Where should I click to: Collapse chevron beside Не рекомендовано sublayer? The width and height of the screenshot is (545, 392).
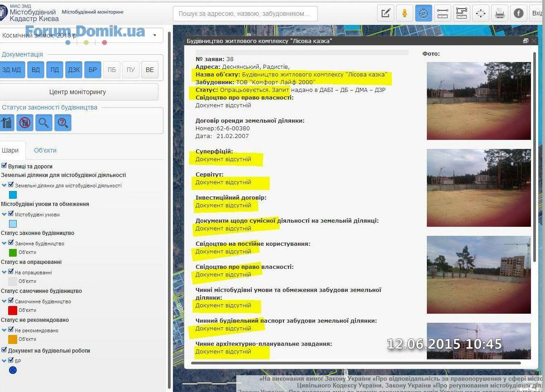click(x=5, y=330)
